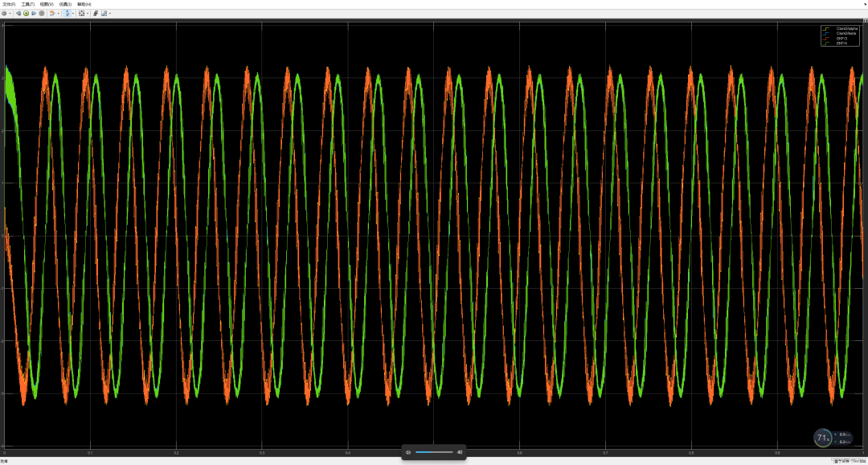Click the cursor measurements icon
Screen dimensions: 868x465
coord(104,13)
